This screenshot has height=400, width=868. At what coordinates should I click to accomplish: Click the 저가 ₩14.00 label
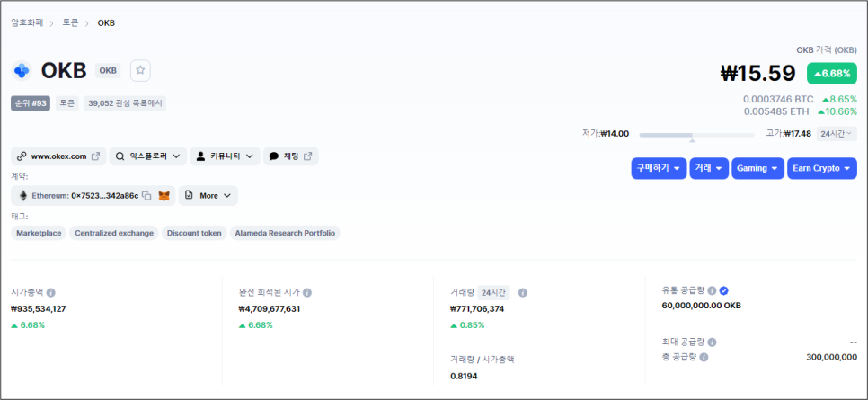tap(606, 134)
